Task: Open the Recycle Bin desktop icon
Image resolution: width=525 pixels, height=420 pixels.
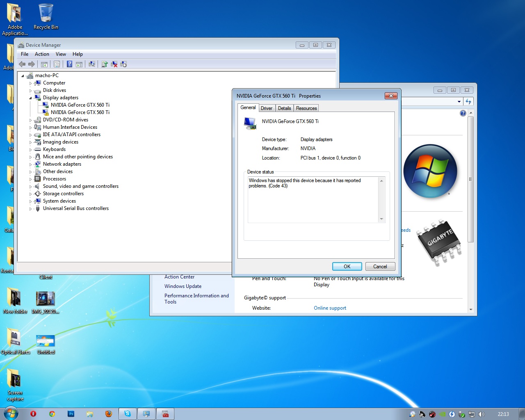Action: (x=46, y=16)
